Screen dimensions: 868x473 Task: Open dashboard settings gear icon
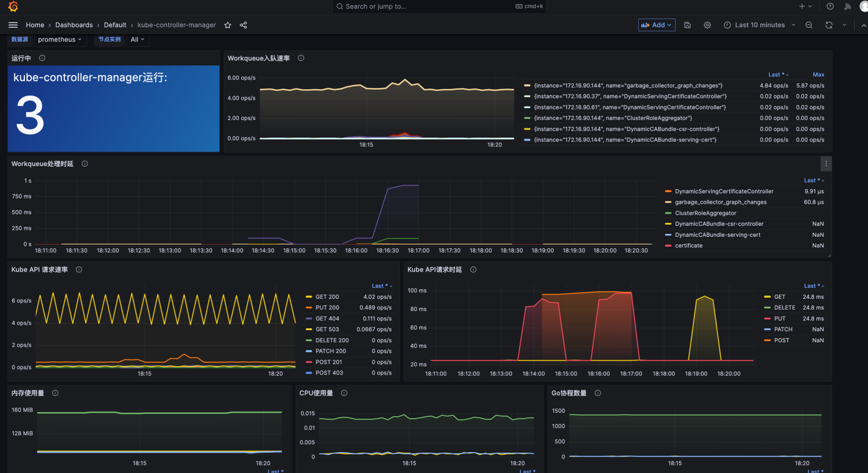tap(707, 25)
